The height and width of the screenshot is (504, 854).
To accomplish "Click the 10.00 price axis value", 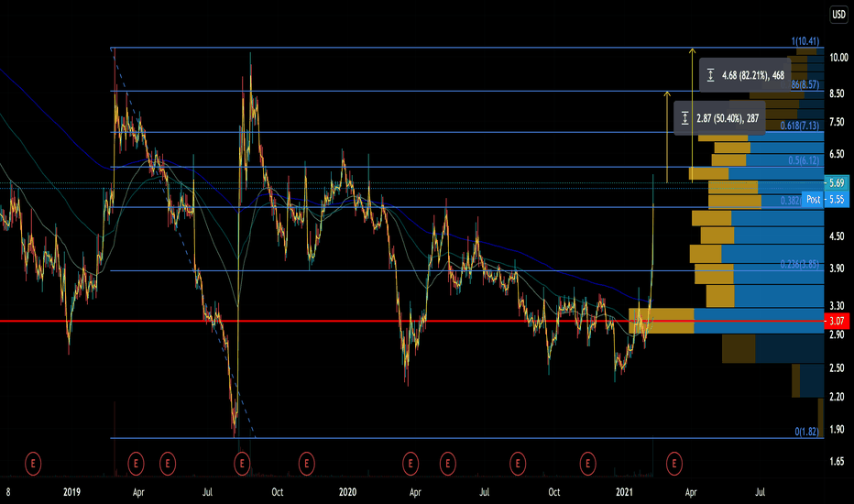I will tap(838, 58).
